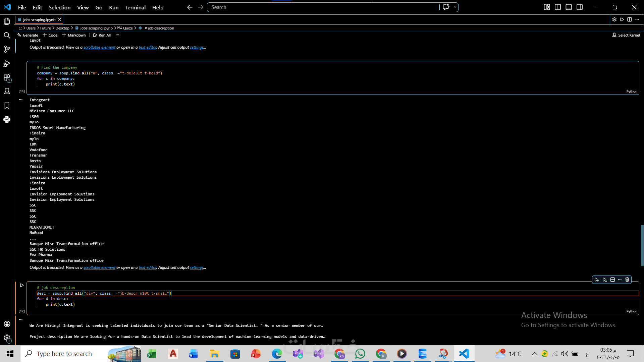
Task: Open the Explorer view in activity bar
Action: pyautogui.click(x=7, y=21)
